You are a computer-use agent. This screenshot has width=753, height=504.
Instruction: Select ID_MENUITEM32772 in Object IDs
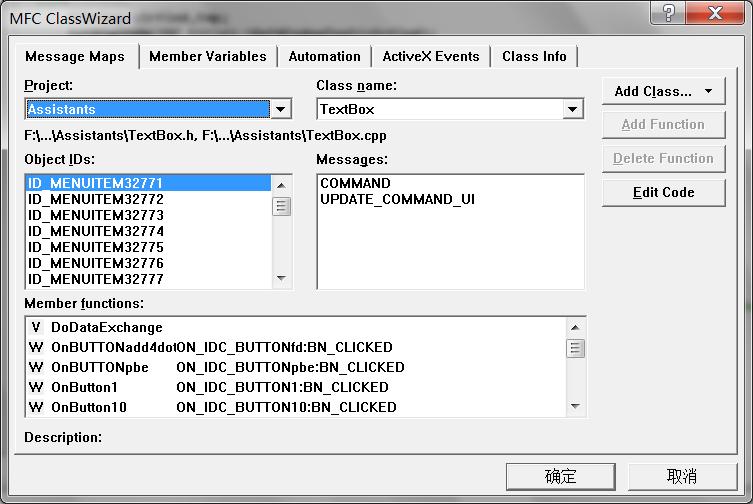(x=148, y=199)
